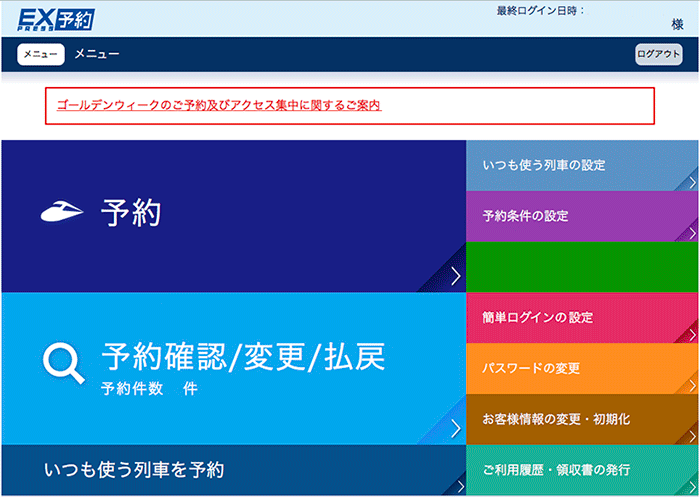Click the shinkansen train icon
This screenshot has height=497, width=700.
coord(62,211)
